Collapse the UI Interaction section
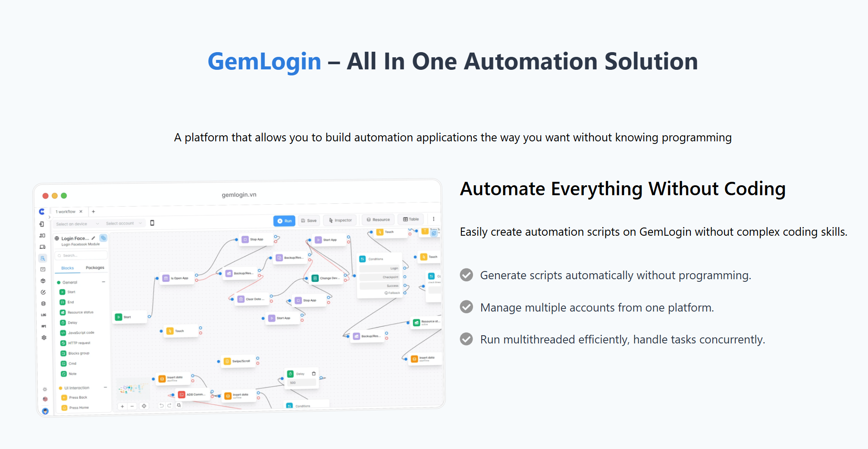Screen dimensions: 868x449 click(105, 387)
